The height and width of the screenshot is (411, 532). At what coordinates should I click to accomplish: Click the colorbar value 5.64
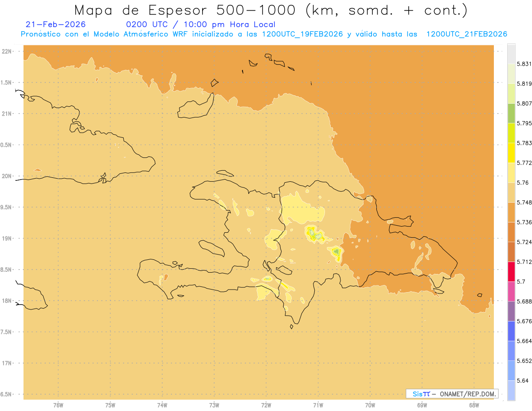(522, 380)
